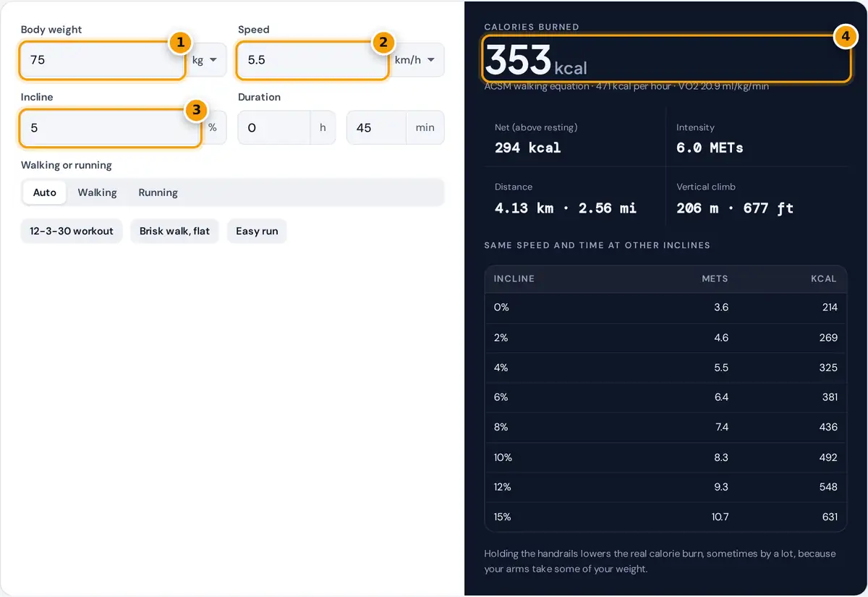This screenshot has width=868, height=597.
Task: Click the 10% incline row label
Action: tap(503, 457)
